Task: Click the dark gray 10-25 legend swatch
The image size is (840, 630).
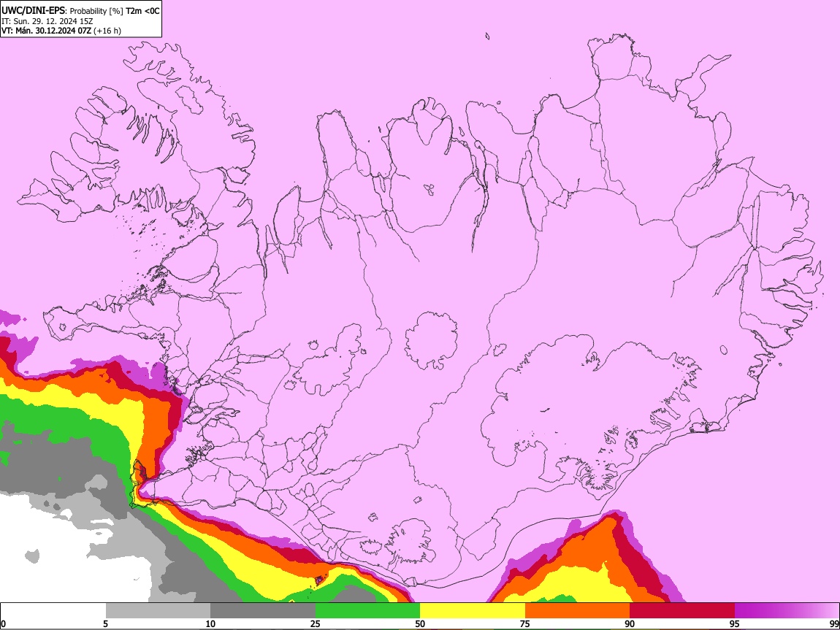Action: click(x=263, y=611)
